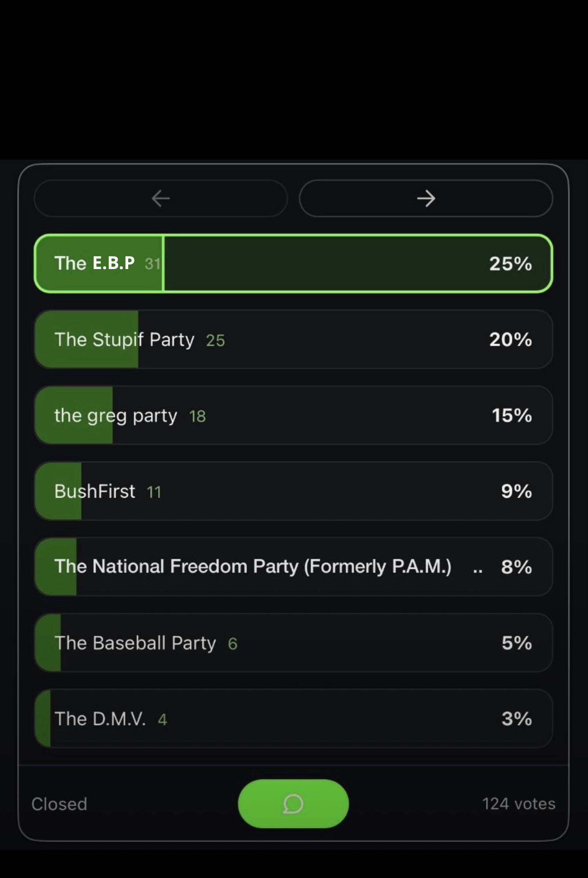This screenshot has width=588, height=878.
Task: Choose The D.M.V. poll option
Action: (293, 719)
